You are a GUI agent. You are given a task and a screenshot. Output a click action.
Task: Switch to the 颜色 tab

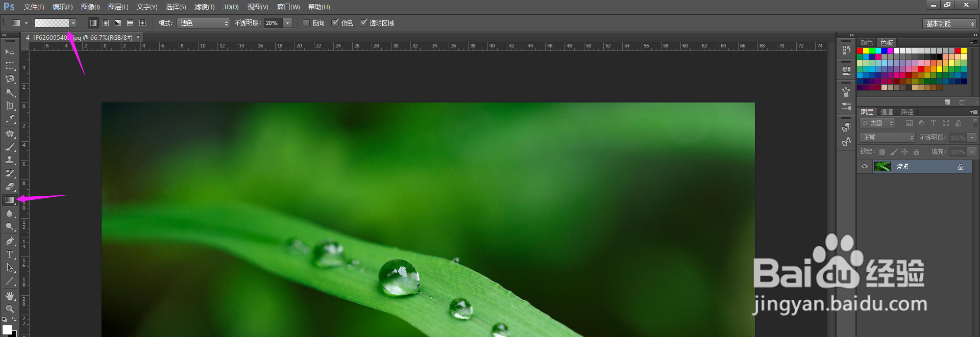click(867, 42)
